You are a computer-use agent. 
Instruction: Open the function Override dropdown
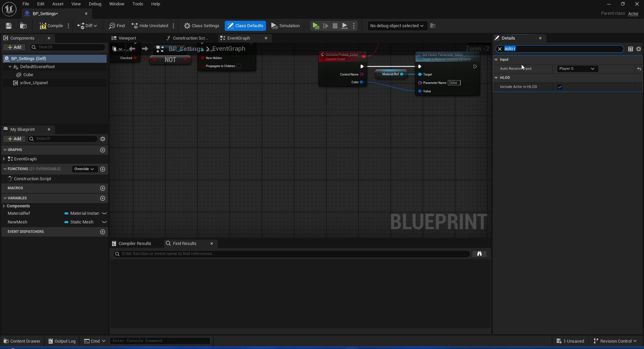[84, 169]
